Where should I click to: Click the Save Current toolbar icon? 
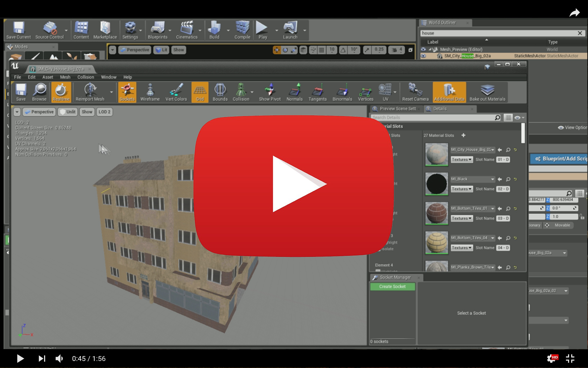19,30
